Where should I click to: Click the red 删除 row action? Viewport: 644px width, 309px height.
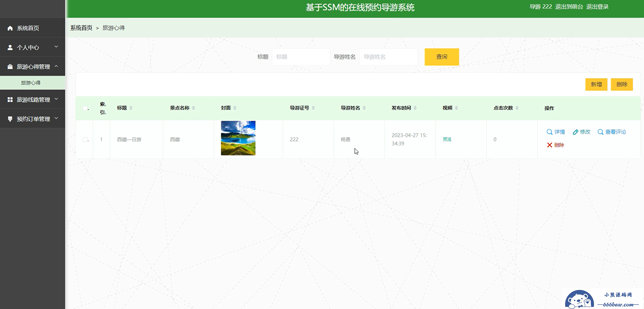556,145
